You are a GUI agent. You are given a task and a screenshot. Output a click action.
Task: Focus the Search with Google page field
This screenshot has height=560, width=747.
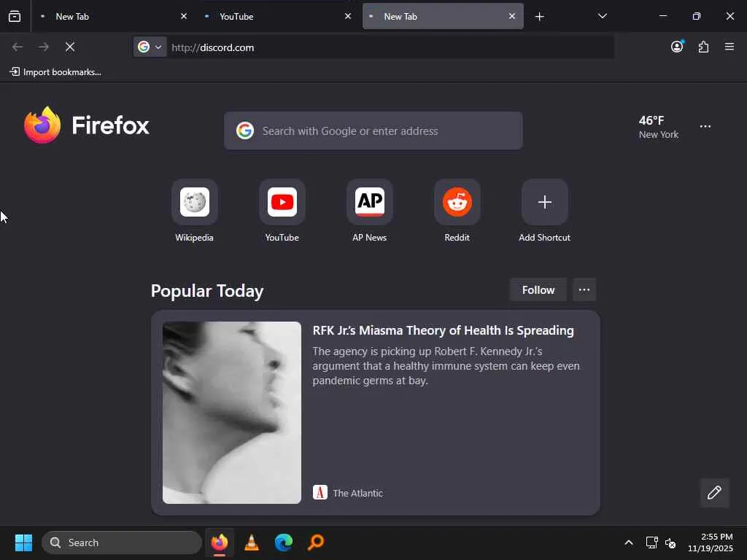[x=373, y=131]
